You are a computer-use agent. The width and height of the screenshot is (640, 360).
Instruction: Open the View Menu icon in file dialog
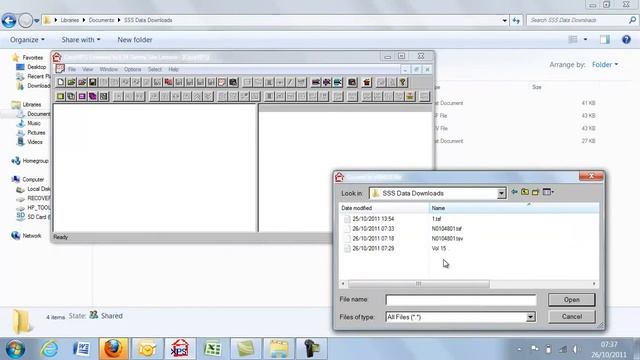pyautogui.click(x=548, y=192)
